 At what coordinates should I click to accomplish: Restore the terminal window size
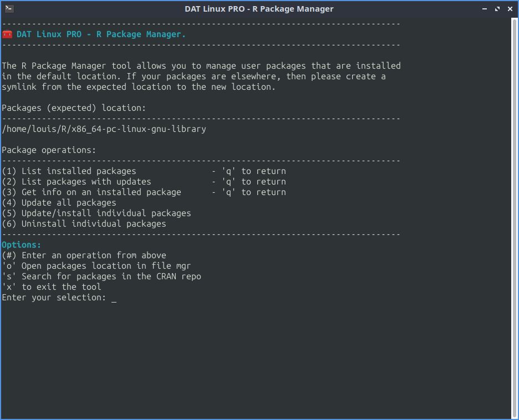pyautogui.click(x=497, y=9)
